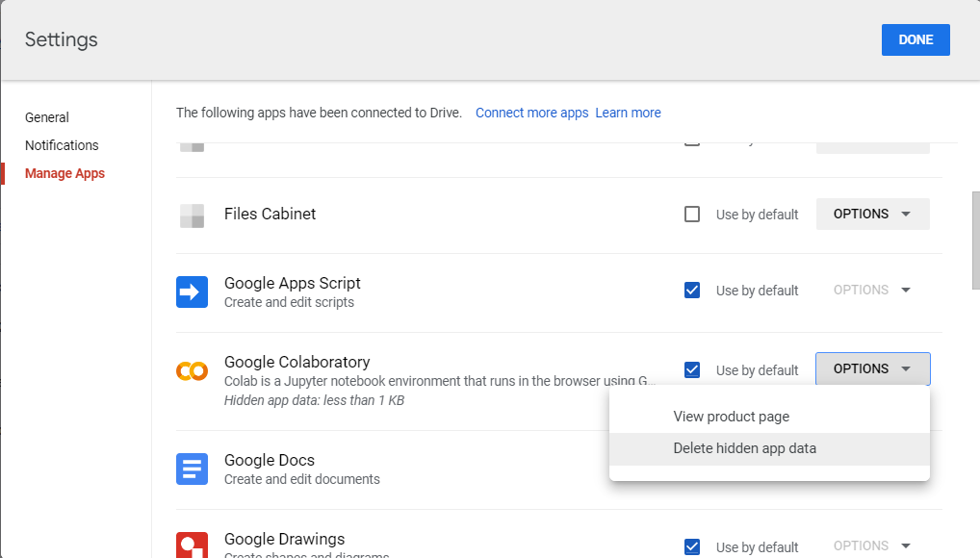Open the Connect more apps link
The height and width of the screenshot is (558, 980).
tap(531, 113)
